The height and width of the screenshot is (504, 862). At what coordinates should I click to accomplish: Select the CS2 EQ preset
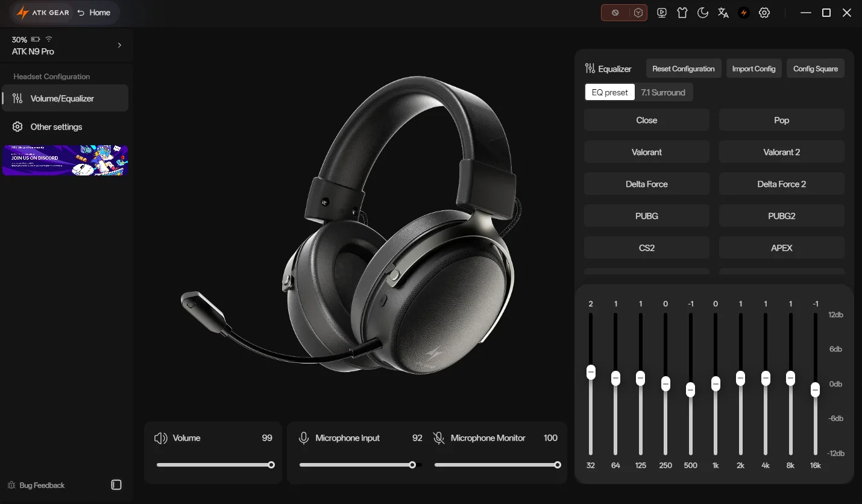[x=647, y=248]
